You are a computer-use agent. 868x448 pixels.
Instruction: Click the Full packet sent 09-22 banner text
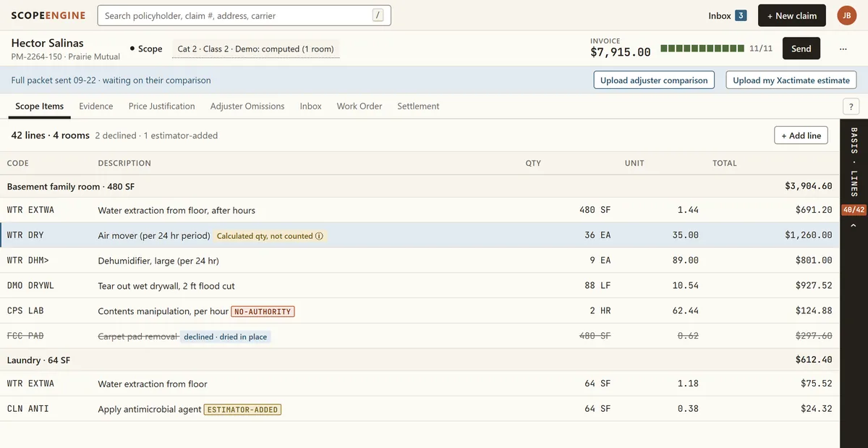tap(111, 80)
